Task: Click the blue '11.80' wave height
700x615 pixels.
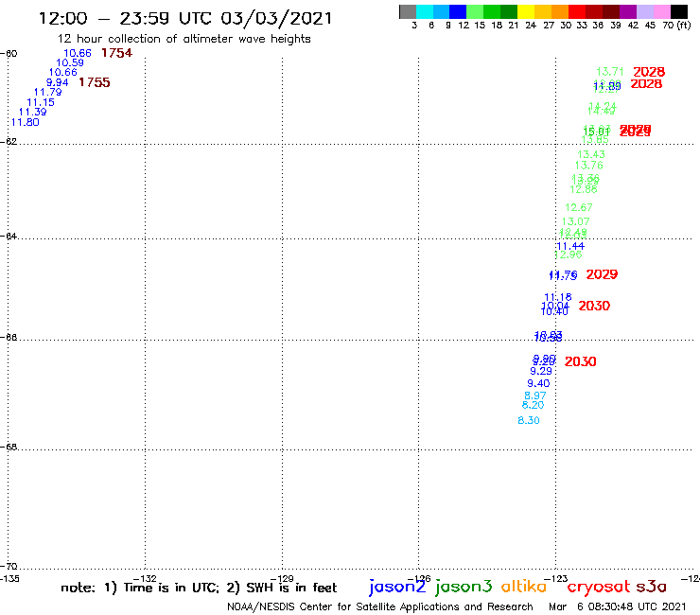Action: click(x=25, y=122)
